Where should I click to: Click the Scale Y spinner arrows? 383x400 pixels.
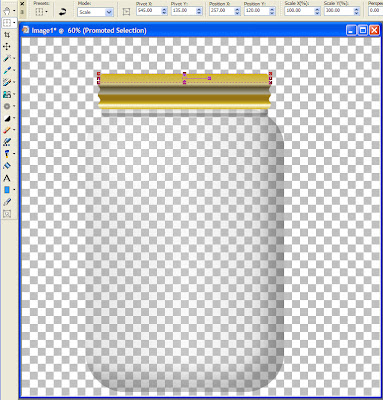(x=356, y=11)
